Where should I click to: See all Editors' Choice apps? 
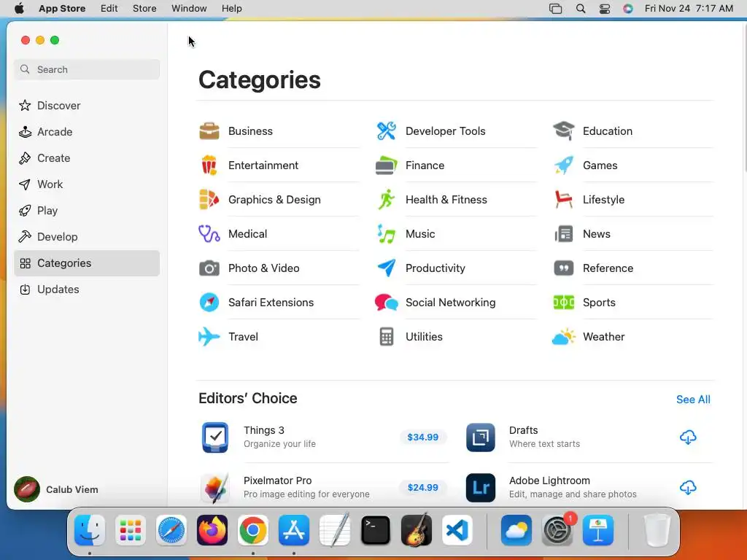click(x=693, y=400)
